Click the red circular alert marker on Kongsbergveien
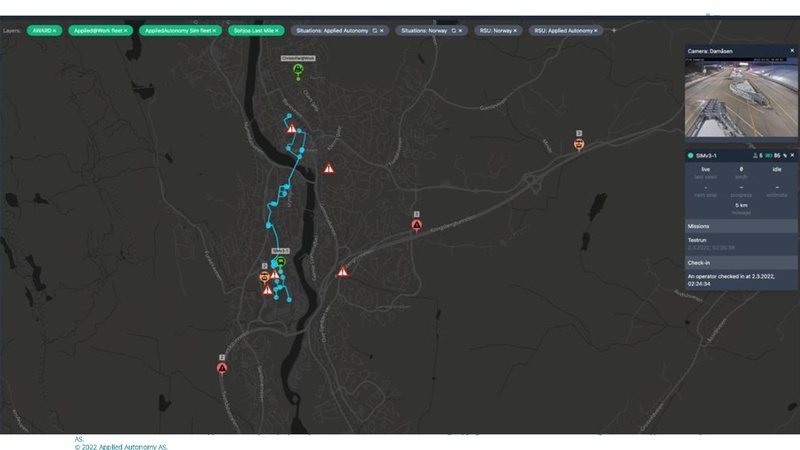The width and height of the screenshot is (800, 450). pos(417,225)
